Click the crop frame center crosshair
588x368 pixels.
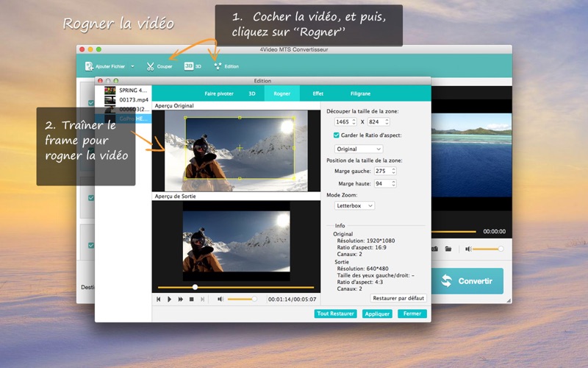pyautogui.click(x=240, y=148)
